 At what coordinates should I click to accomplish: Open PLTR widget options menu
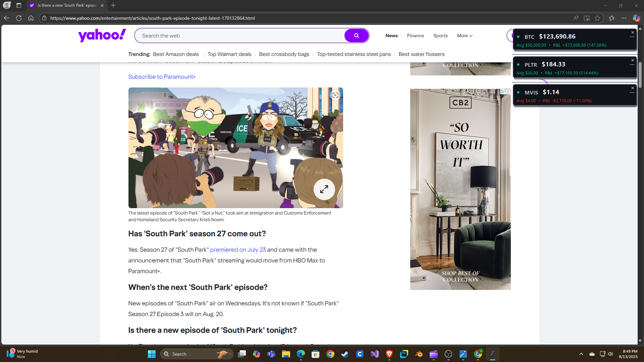[x=632, y=65]
